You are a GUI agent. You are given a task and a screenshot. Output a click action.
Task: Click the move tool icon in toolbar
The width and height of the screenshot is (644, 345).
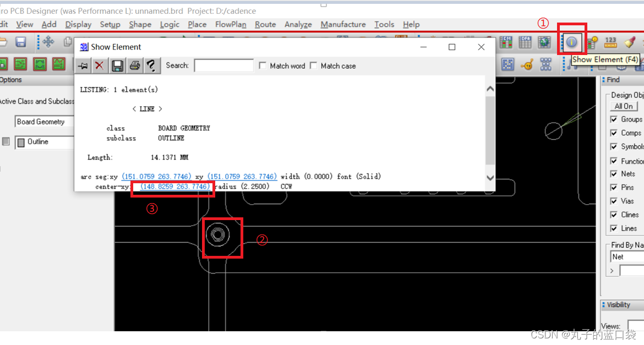point(48,42)
